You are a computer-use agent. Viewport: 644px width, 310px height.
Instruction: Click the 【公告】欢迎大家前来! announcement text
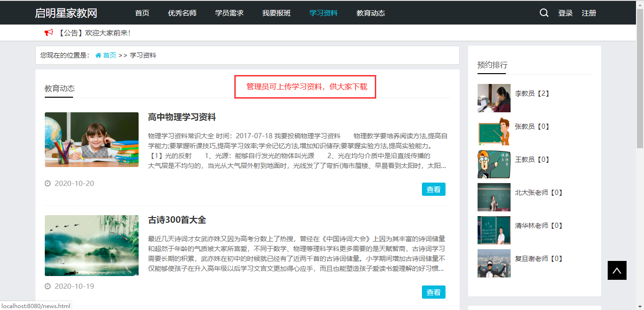(x=94, y=33)
